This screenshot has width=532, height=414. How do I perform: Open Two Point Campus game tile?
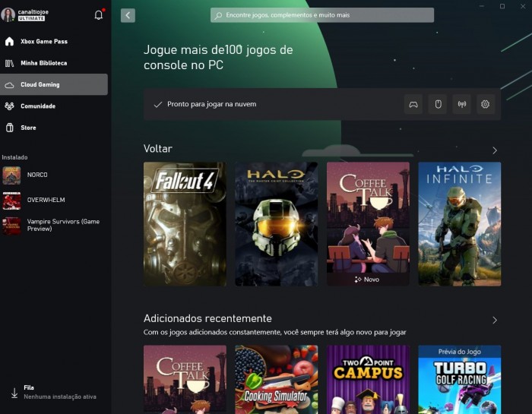[368, 379]
